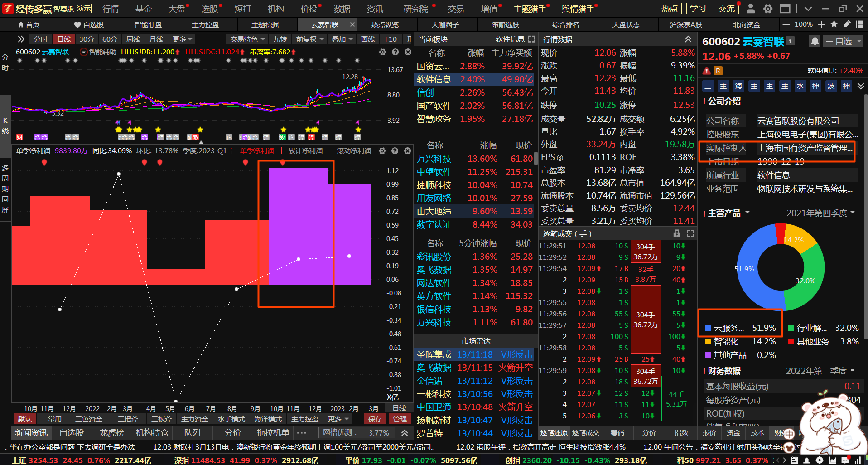868x465 pixels.
Task: Click the blue 云服务 legend swatch
Action: [x=708, y=328]
